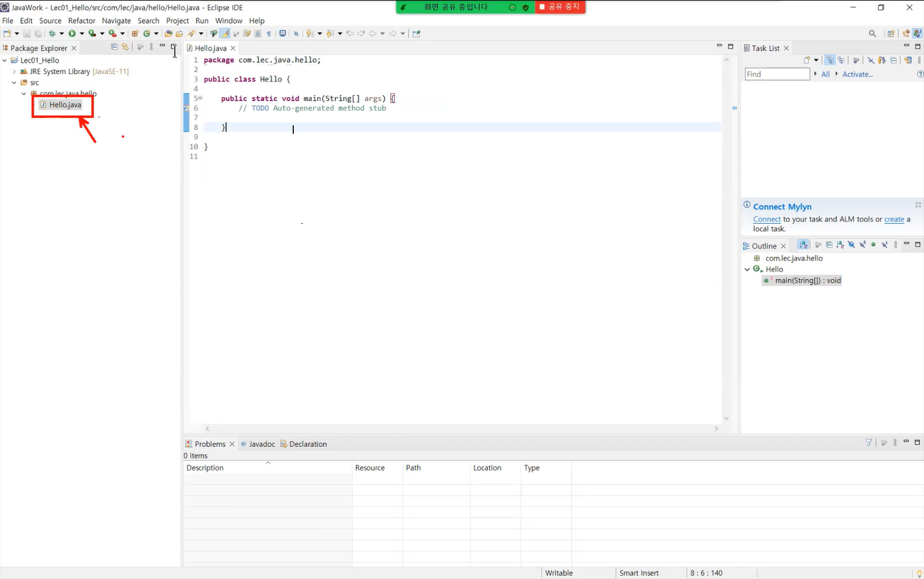Switch to the Javadoc tab
The height and width of the screenshot is (579, 924).
coord(262,444)
